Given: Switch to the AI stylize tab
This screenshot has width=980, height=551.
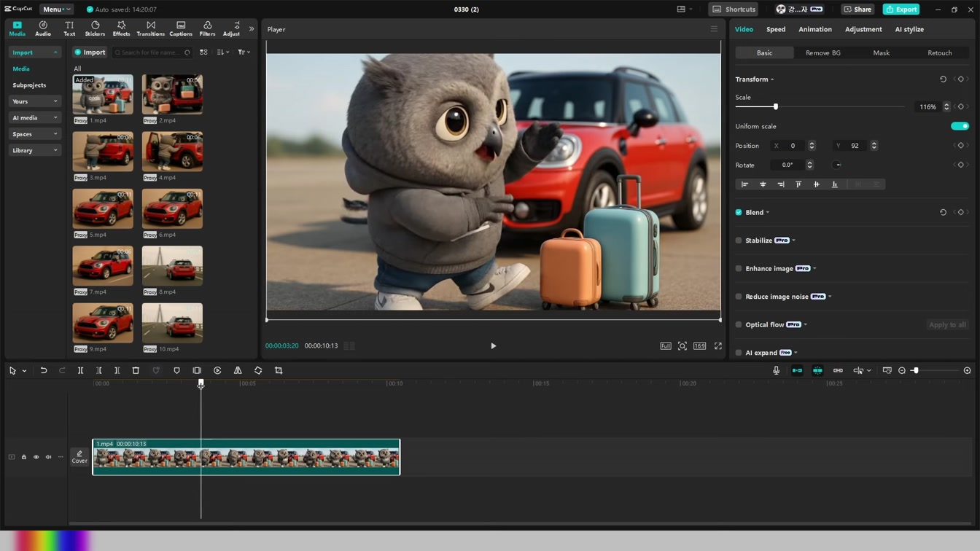Looking at the screenshot, I should click(909, 29).
